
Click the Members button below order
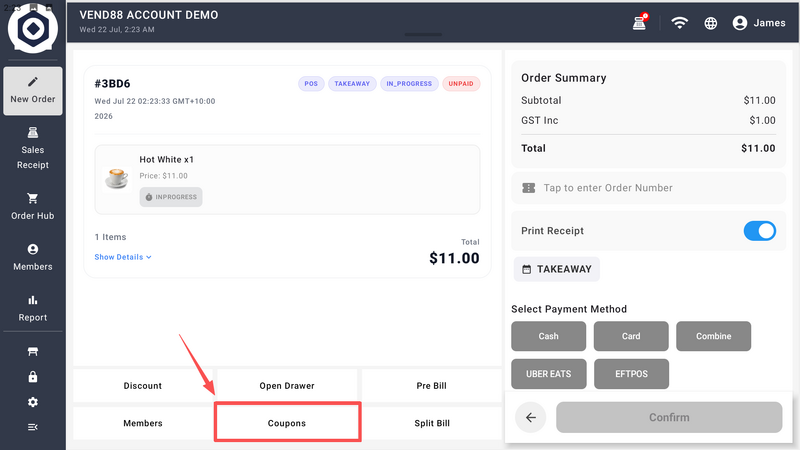coord(143,423)
